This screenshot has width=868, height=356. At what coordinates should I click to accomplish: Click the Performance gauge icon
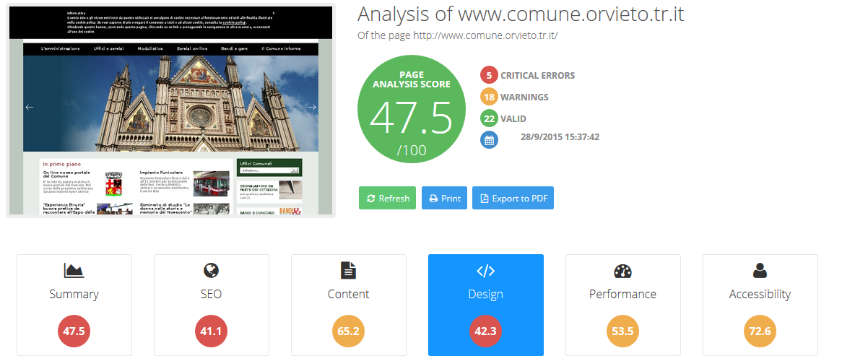pyautogui.click(x=622, y=272)
